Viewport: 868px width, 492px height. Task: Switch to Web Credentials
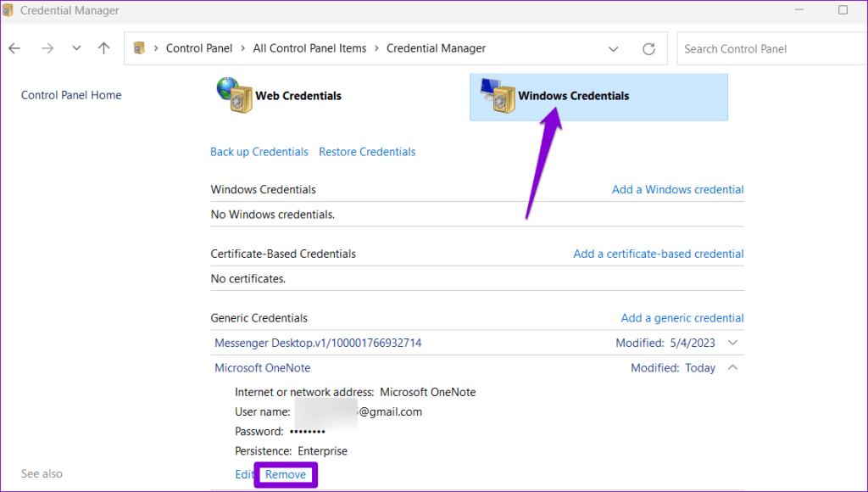(298, 95)
